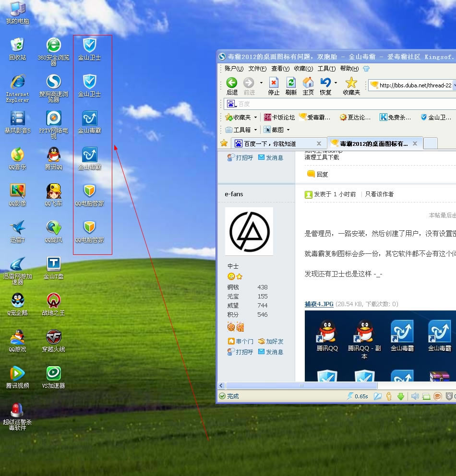Viewport: 456px width, 476px height.
Task: Open the 账户(U) menu
Action: click(234, 69)
